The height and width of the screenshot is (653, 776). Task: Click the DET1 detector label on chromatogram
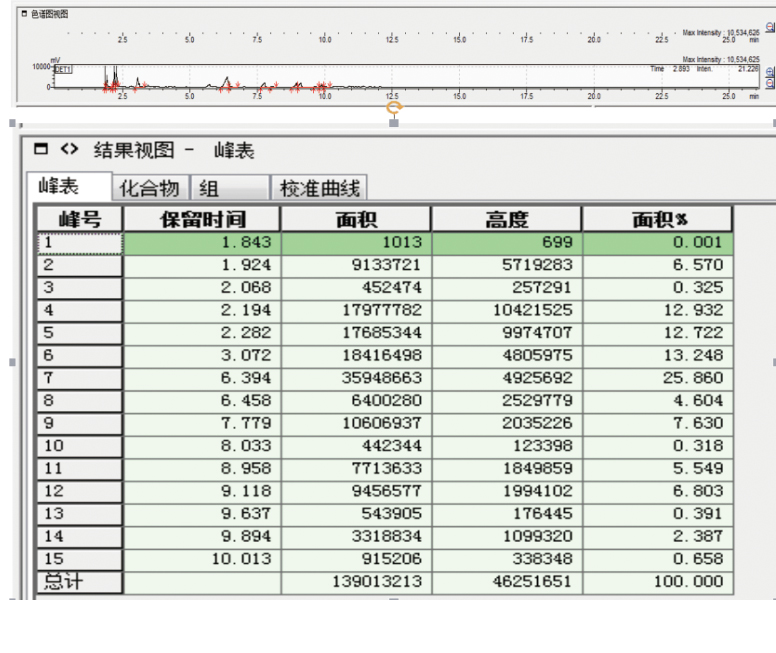pos(63,70)
